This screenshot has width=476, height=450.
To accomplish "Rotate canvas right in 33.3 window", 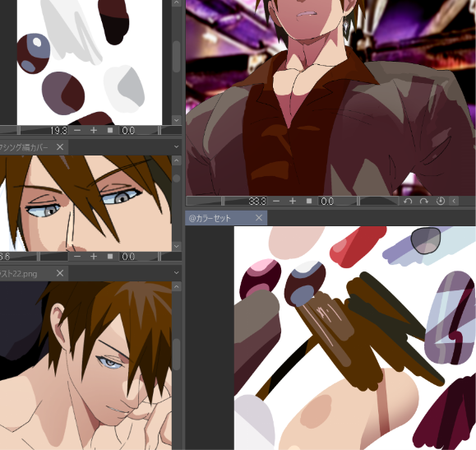I will click(423, 202).
